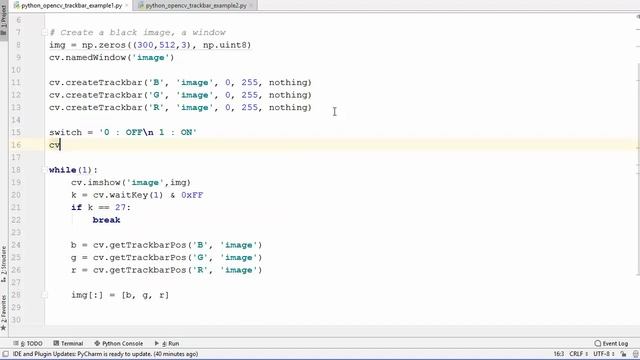Open the Structure tool window
The height and width of the screenshot is (360, 640).
click(4, 264)
